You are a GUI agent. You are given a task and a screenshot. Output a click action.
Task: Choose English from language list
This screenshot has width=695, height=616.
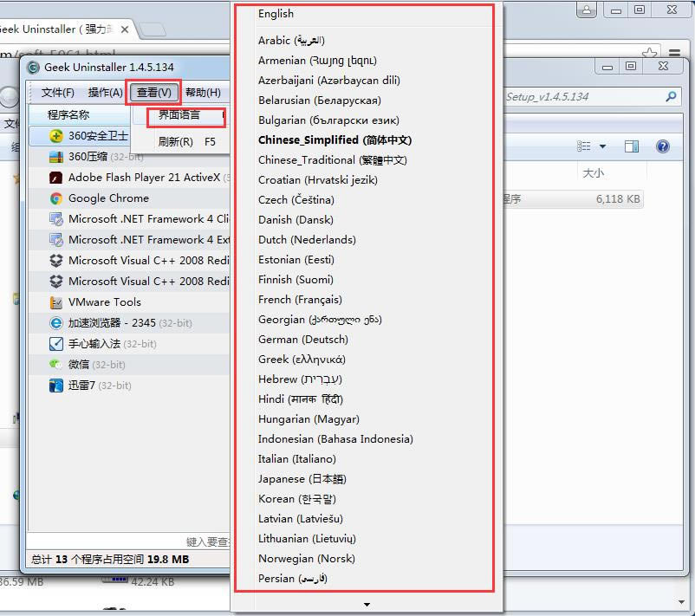pyautogui.click(x=276, y=14)
